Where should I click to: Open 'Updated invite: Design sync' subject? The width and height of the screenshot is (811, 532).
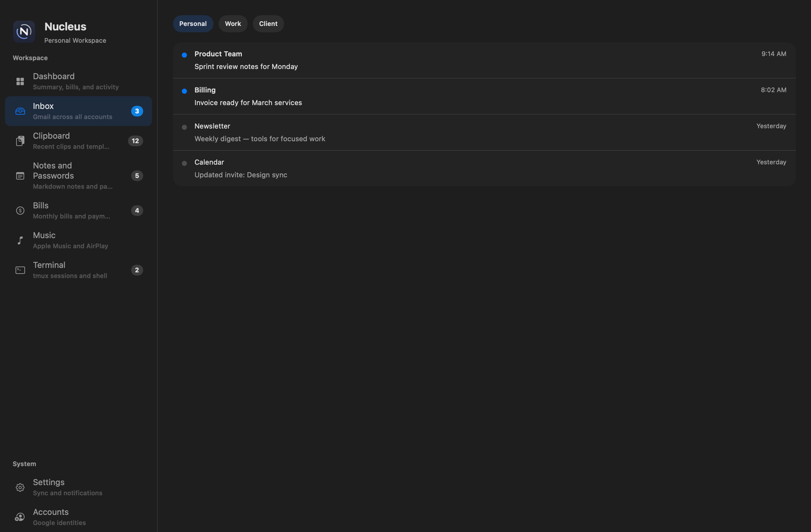click(x=240, y=175)
